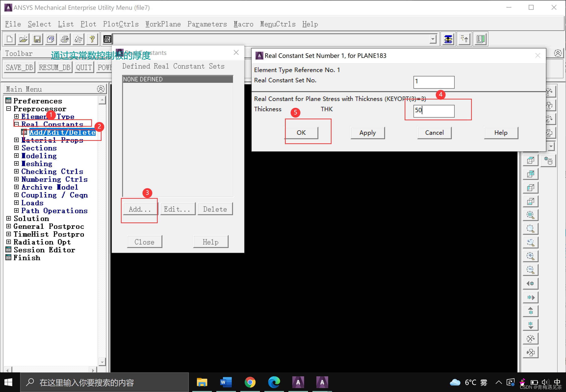The width and height of the screenshot is (566, 392).
Task: Click OK in Real Constant dialog
Action: pyautogui.click(x=301, y=133)
